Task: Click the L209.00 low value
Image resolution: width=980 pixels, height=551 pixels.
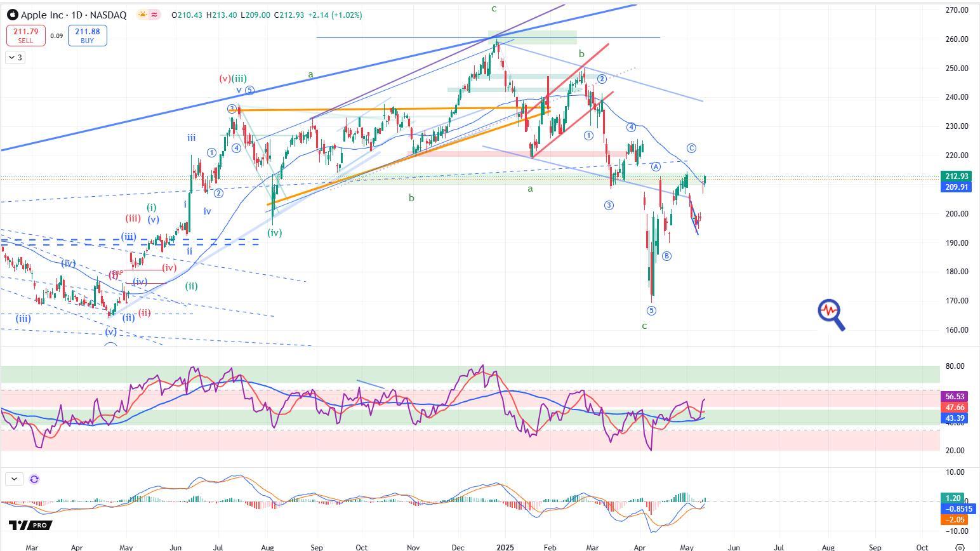Action: coord(255,15)
